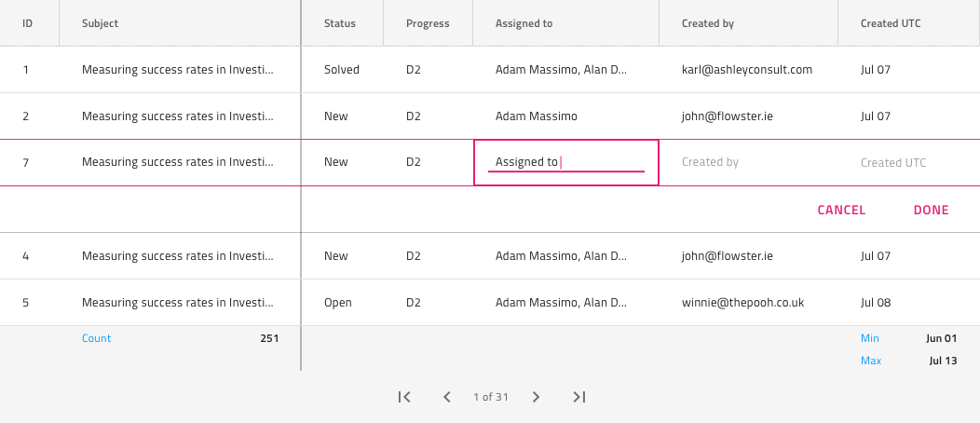The height and width of the screenshot is (423, 980).
Task: Click the Assigned to input field
Action: coord(565,162)
